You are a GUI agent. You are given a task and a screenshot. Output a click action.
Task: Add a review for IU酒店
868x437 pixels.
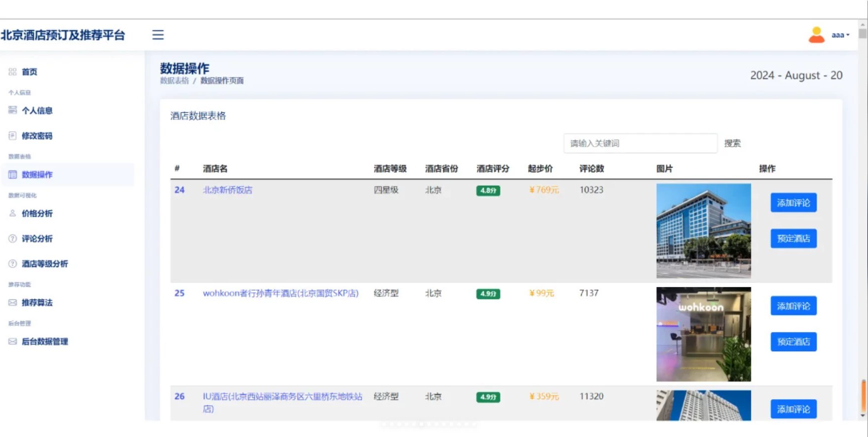click(794, 409)
